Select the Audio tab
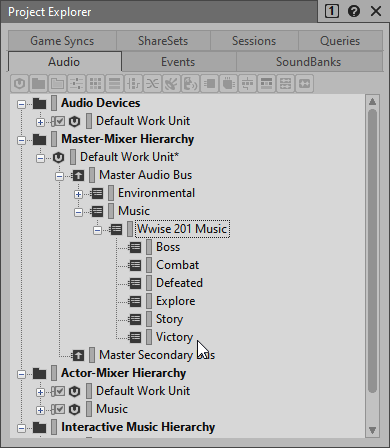Viewport: 390px width, 448px height. (x=64, y=62)
